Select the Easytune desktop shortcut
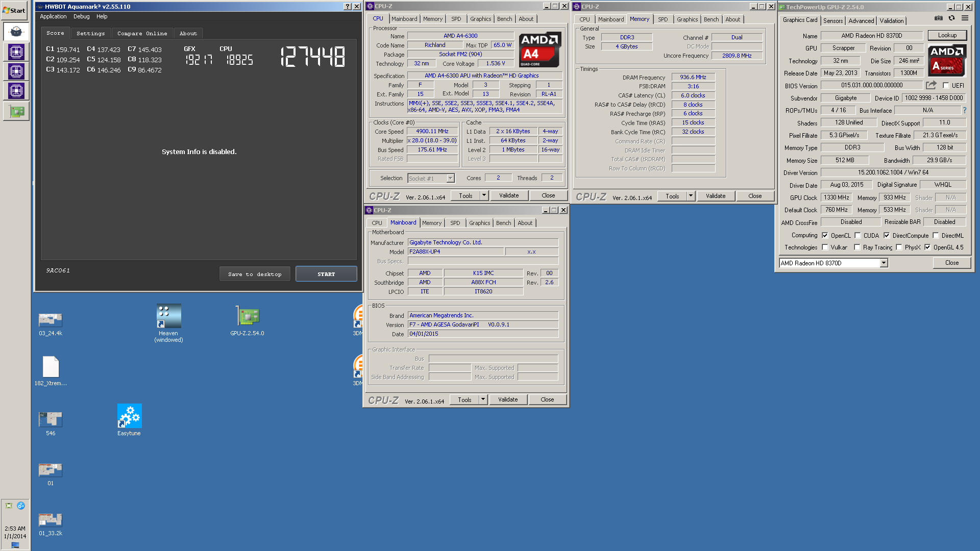Viewport: 980px width, 551px height. pyautogui.click(x=129, y=420)
